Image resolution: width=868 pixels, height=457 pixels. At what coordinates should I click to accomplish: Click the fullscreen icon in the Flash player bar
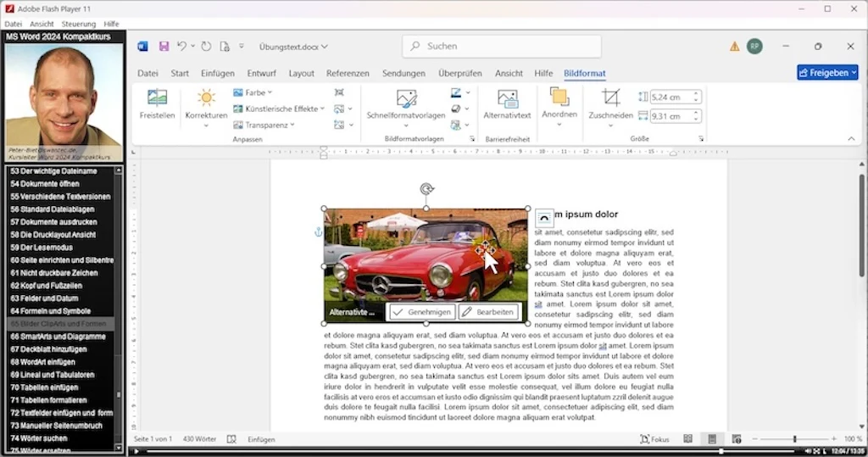coord(817,451)
